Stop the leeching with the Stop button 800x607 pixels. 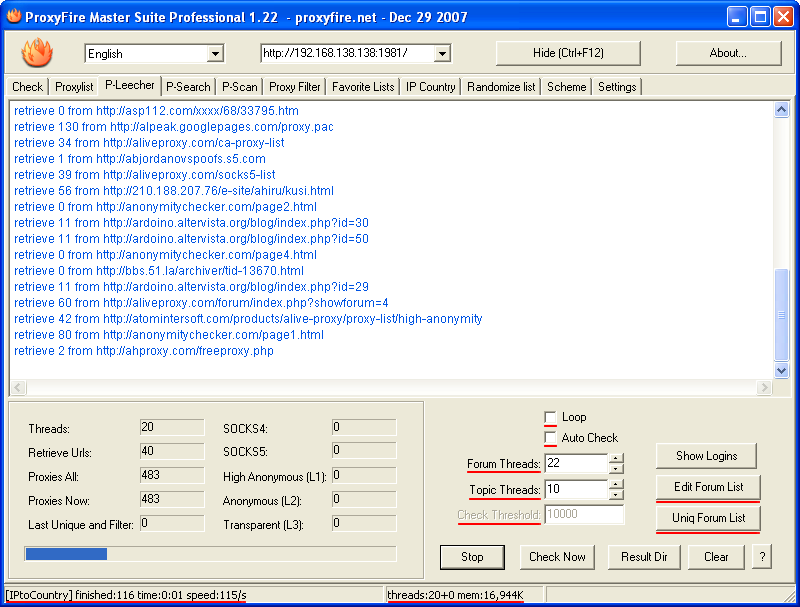click(x=472, y=557)
